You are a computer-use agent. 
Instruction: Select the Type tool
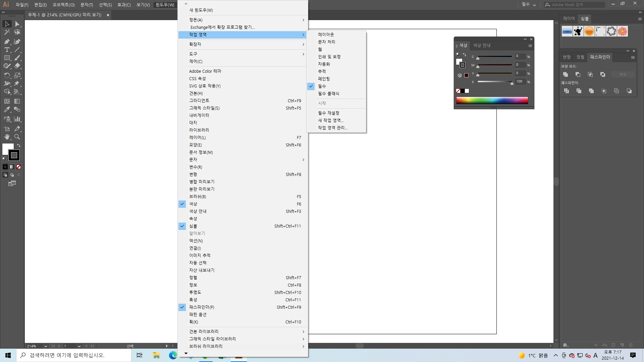tap(7, 50)
